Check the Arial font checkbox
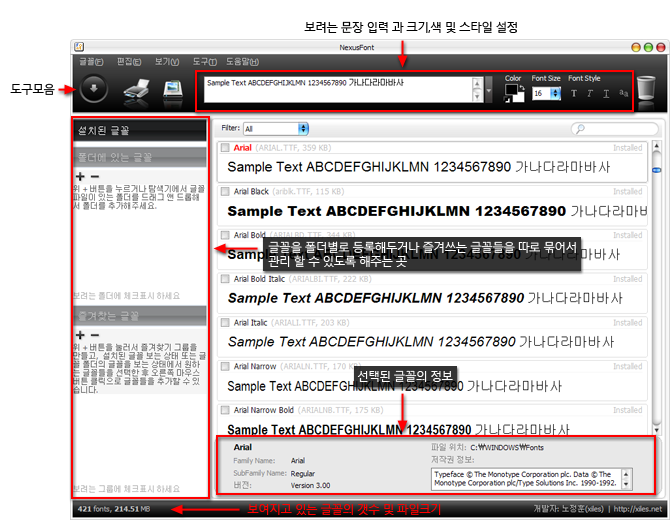The image size is (670, 520). pos(225,148)
